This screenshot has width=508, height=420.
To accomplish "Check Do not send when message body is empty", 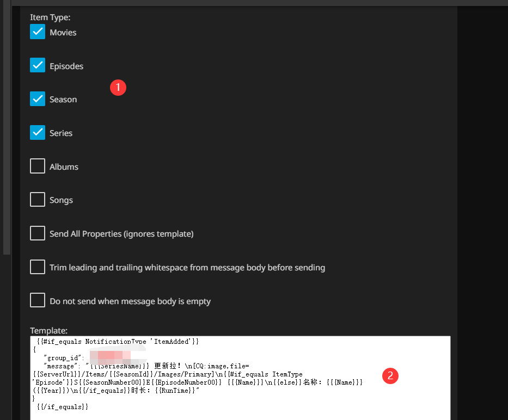I will coord(38,300).
